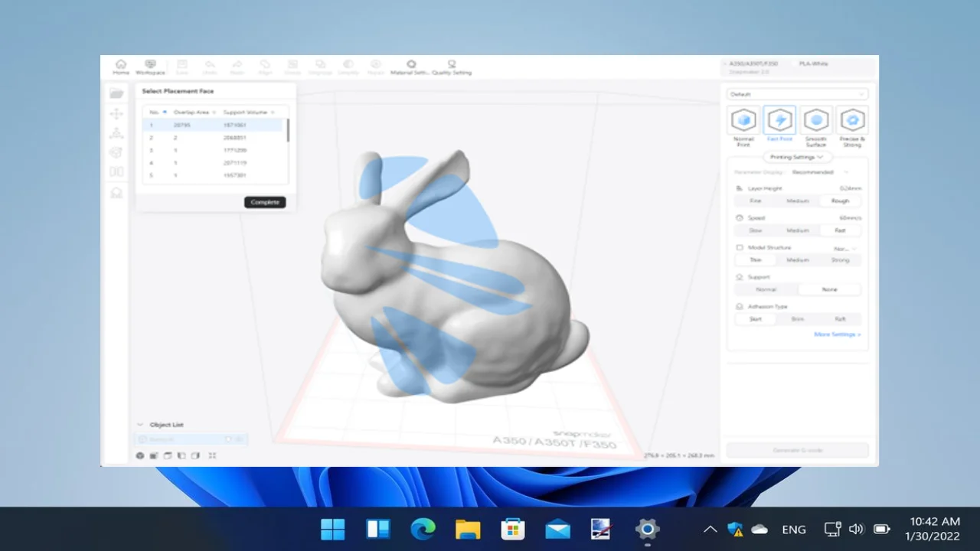Screen dimensions: 980x551
Task: Click the Group toolbar icon
Action: 292,67
